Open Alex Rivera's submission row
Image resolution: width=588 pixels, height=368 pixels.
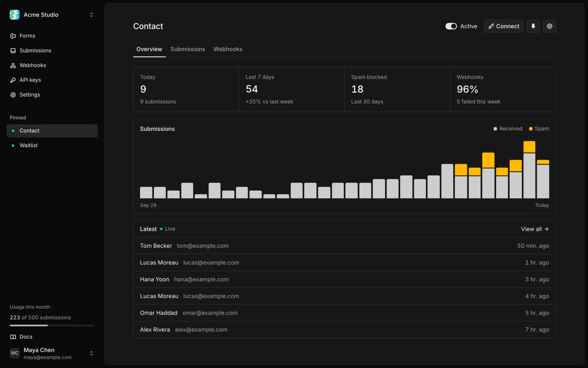click(344, 330)
